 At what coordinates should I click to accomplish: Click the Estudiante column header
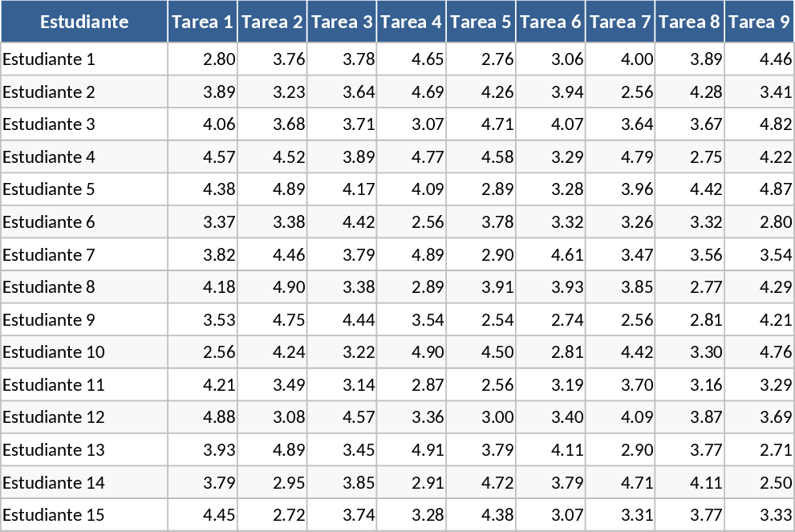pyautogui.click(x=84, y=22)
